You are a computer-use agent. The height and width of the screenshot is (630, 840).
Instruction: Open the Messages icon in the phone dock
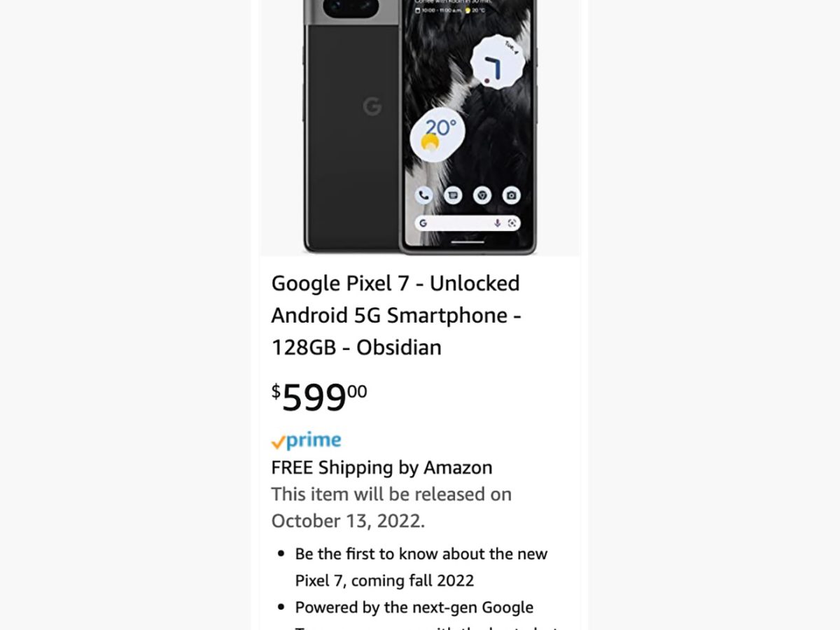click(x=453, y=195)
